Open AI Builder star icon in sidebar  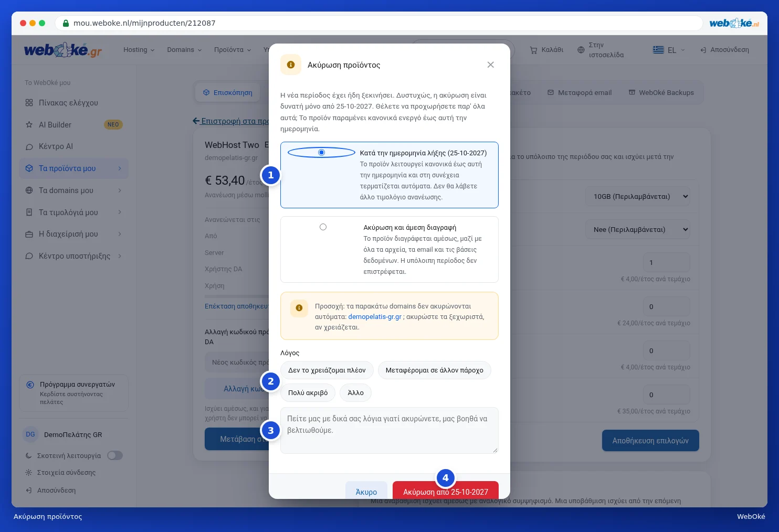[29, 125]
